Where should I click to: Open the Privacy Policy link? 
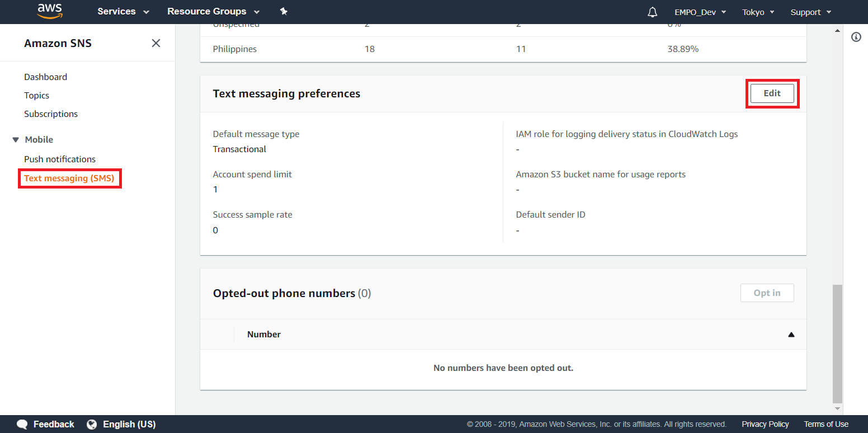point(765,424)
